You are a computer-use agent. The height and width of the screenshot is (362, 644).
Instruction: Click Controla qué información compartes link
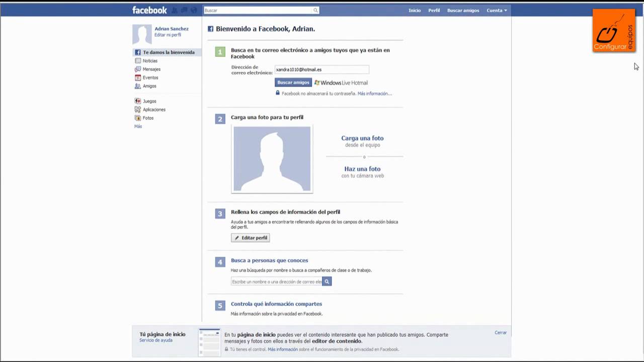pyautogui.click(x=276, y=304)
